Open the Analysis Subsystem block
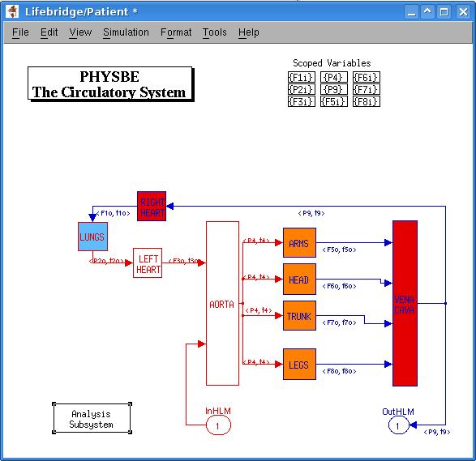 click(x=92, y=418)
